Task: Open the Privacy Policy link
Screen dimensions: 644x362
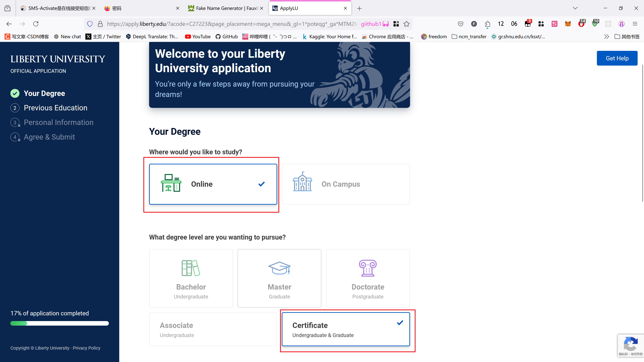Action: [x=87, y=348]
